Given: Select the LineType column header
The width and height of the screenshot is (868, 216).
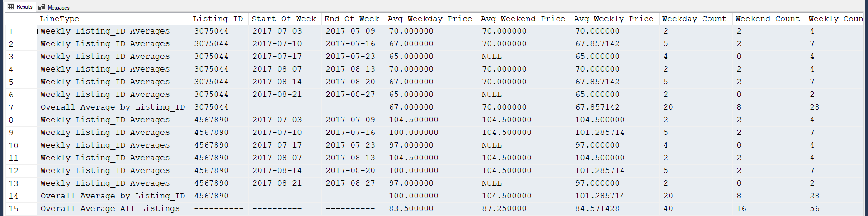Looking at the screenshot, I should (x=60, y=19).
